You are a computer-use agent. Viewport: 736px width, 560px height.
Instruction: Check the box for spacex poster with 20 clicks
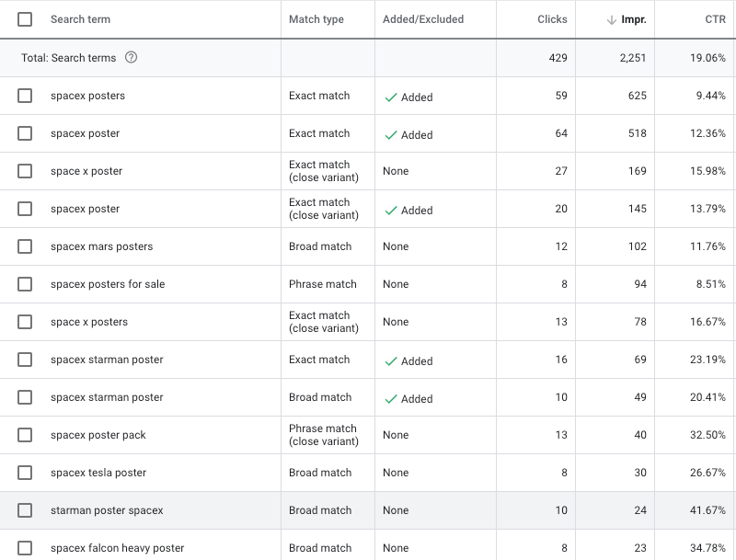tap(25, 209)
